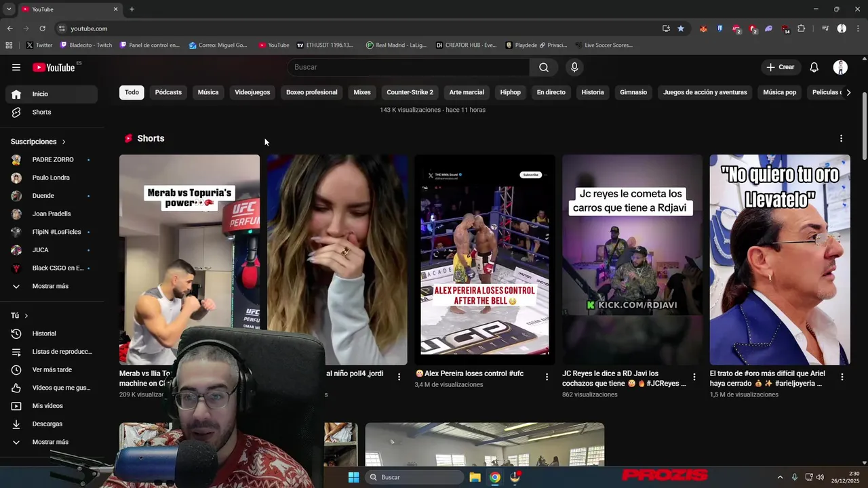This screenshot has width=868, height=488.
Task: Open Vídeos que me gustan
Action: (x=52, y=388)
